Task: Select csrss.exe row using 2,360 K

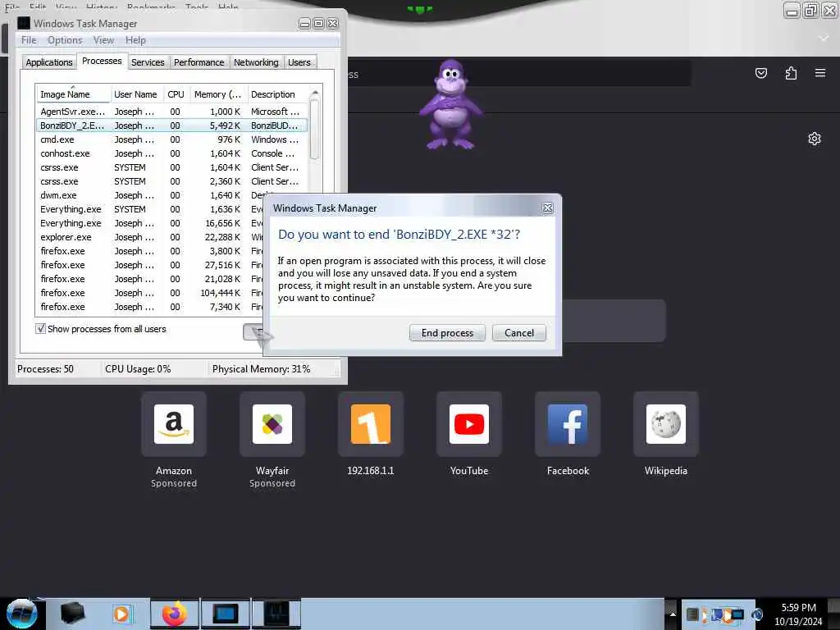Action: click(x=171, y=181)
